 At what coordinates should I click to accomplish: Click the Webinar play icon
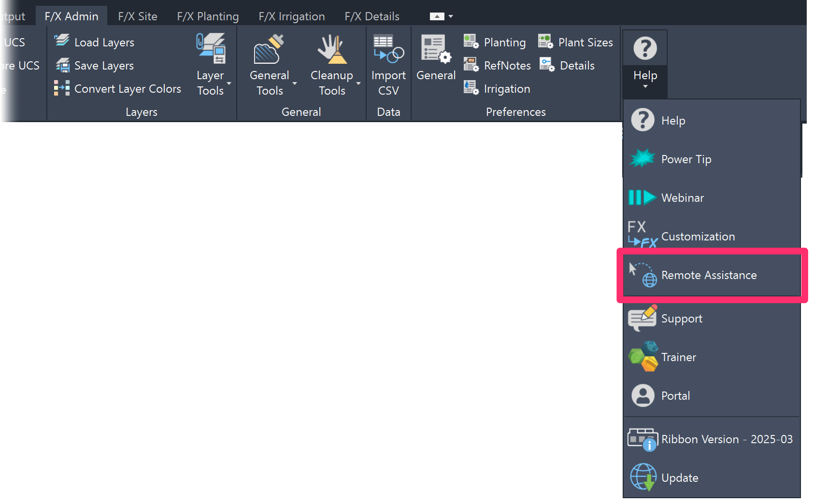click(642, 197)
